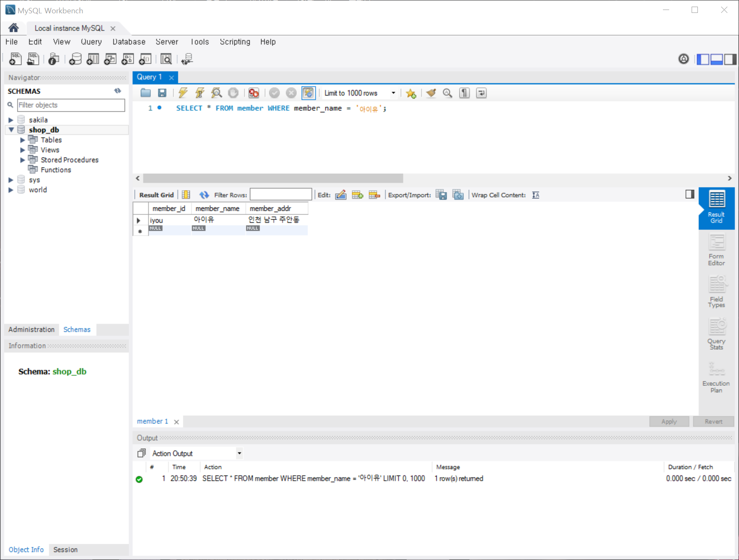Image resolution: width=739 pixels, height=560 pixels.
Task: Close the Query 1 tab
Action: click(x=171, y=77)
